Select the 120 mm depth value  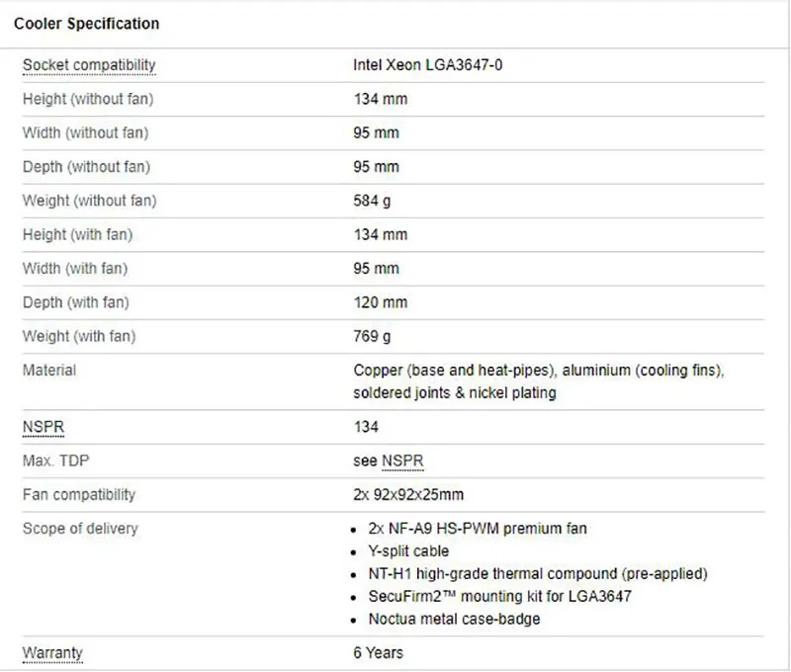click(x=380, y=302)
